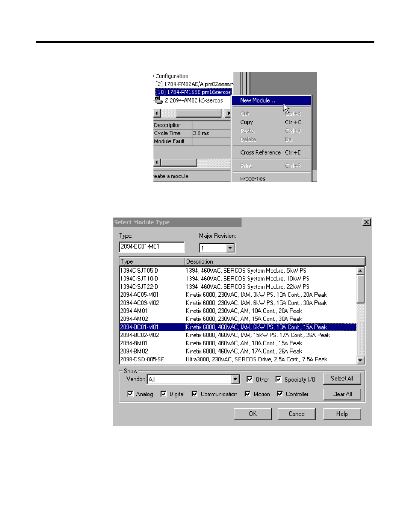Image resolution: width=411 pixels, height=532 pixels.
Task: Click the 2094-AM02 k6ksercos drive node
Action: point(194,100)
